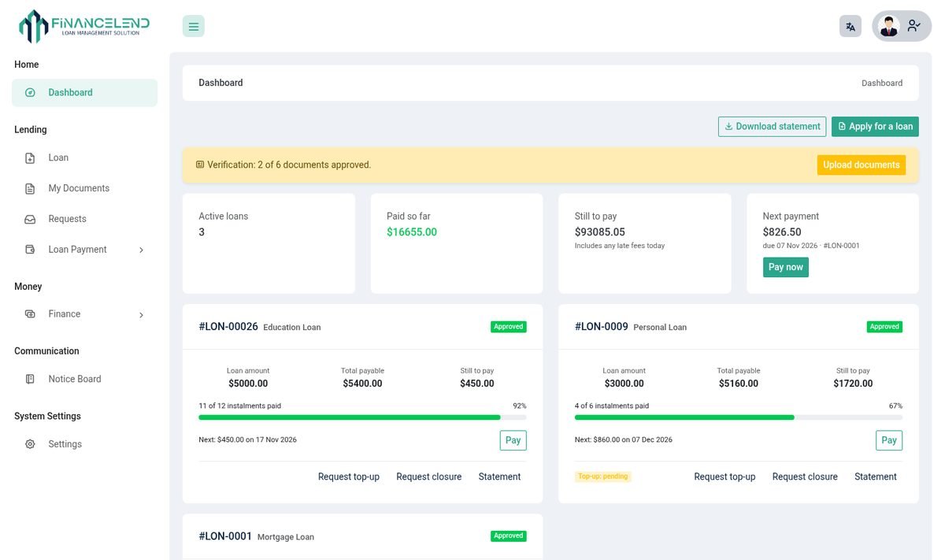Click the Notice Board icon
The height and width of the screenshot is (560, 945).
click(30, 379)
